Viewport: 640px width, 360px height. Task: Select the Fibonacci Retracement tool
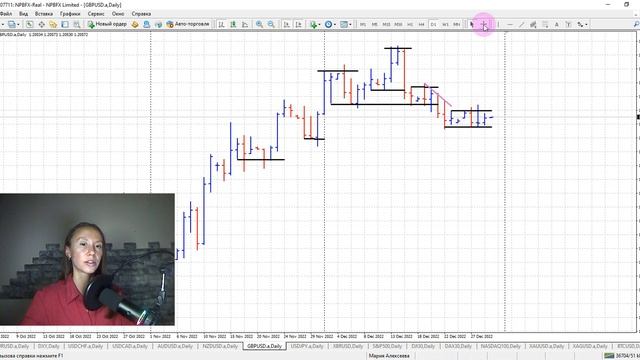tap(545, 24)
